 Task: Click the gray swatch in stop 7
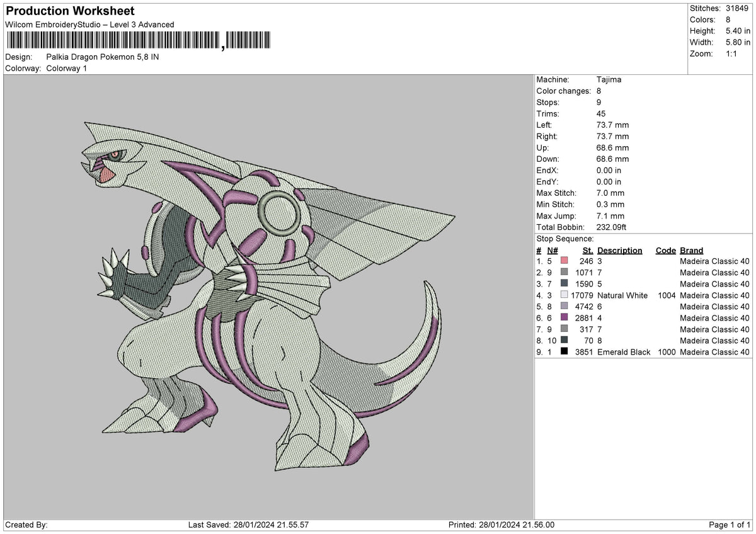[564, 329]
